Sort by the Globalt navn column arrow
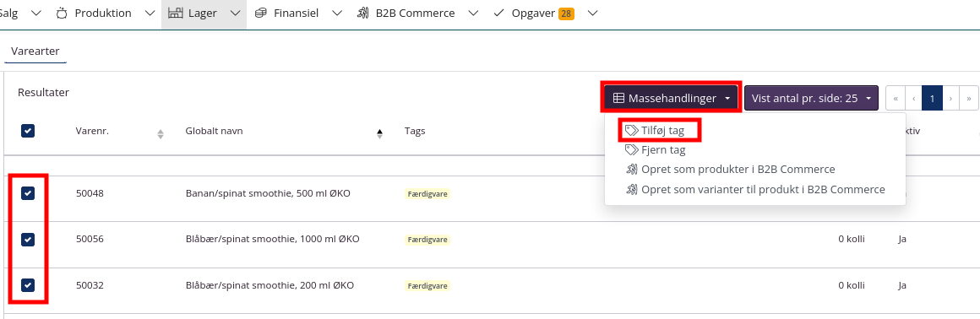The width and height of the screenshot is (980, 319). coord(379,133)
